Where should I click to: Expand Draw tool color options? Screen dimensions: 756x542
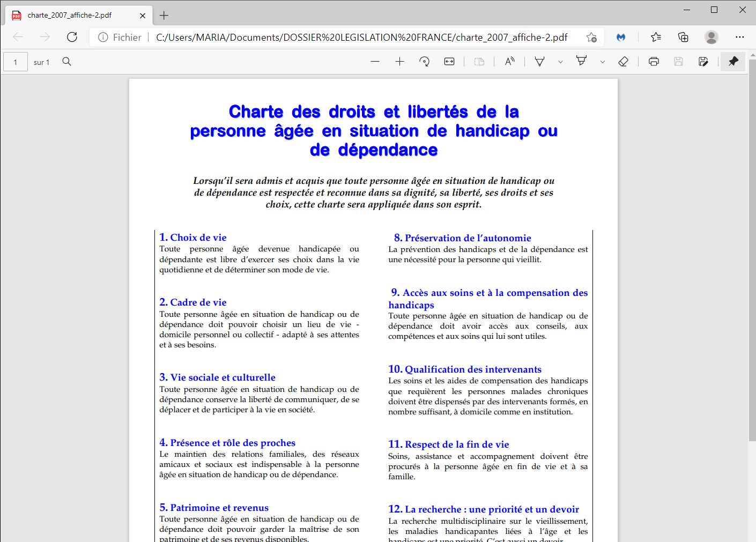click(560, 62)
